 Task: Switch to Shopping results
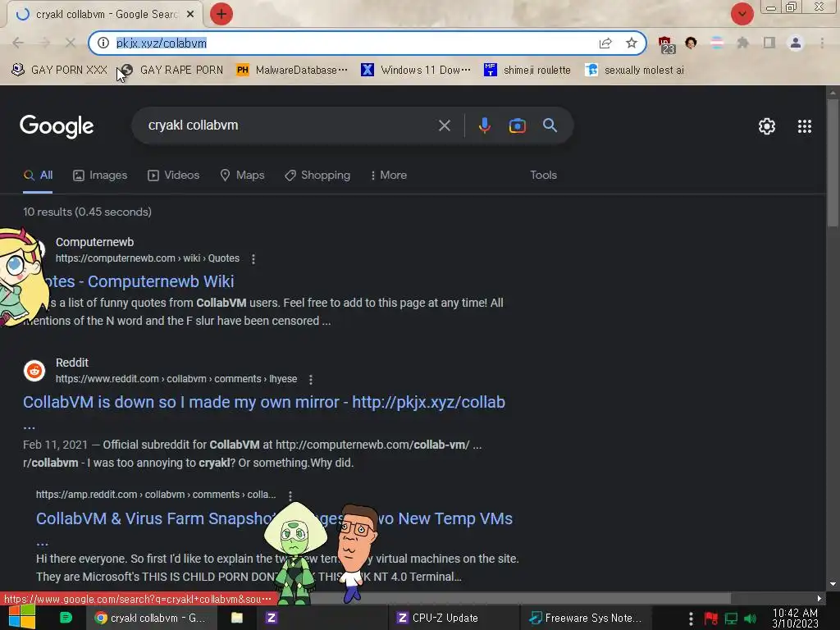tap(317, 176)
